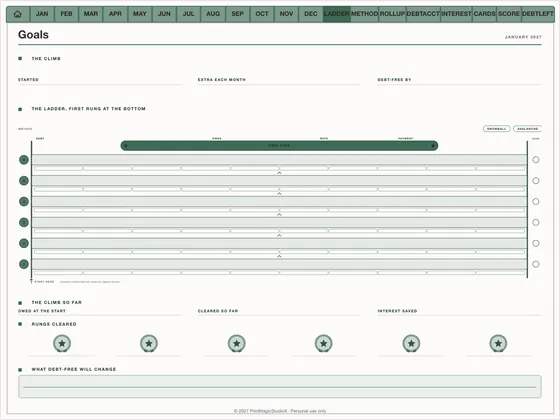Choose the Snowball method pill
560x420 pixels.
pyautogui.click(x=496, y=129)
